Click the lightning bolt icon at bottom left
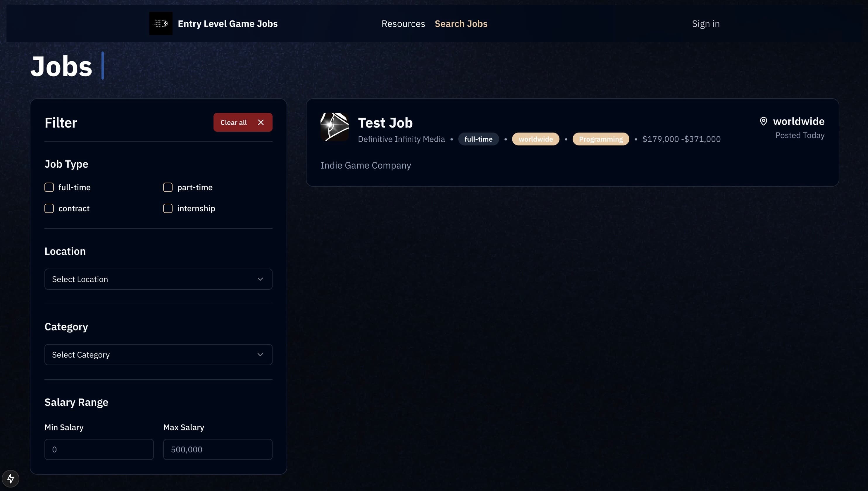 (11, 478)
